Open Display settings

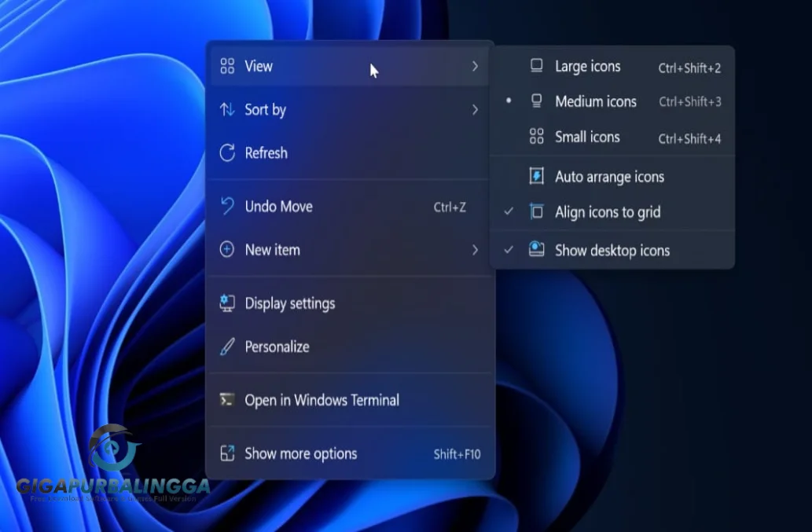pos(350,303)
